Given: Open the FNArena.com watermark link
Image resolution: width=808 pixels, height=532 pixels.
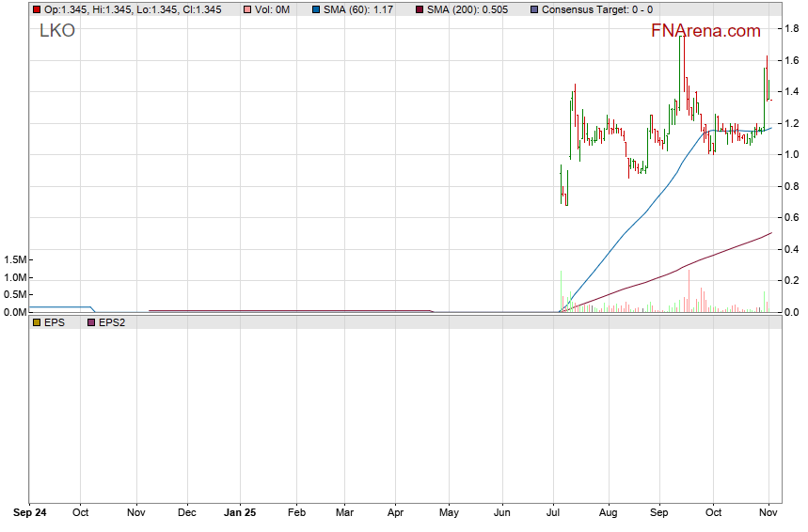Looking at the screenshot, I should (x=705, y=31).
